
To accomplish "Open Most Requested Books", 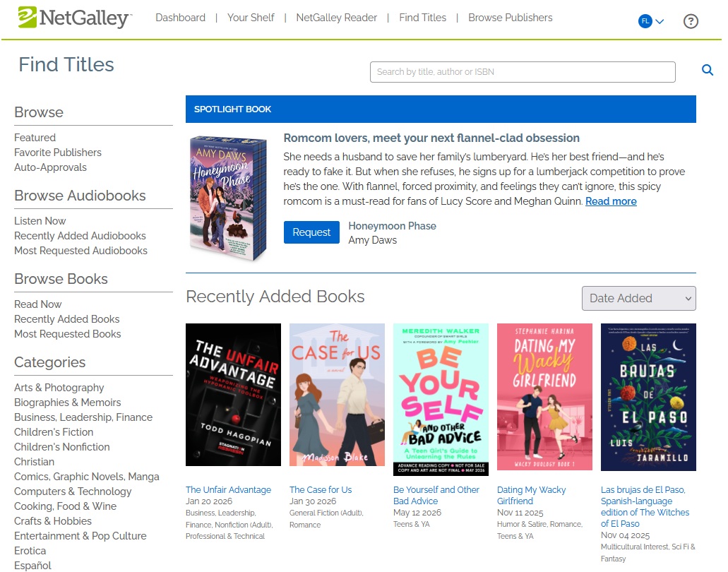I will pos(67,334).
